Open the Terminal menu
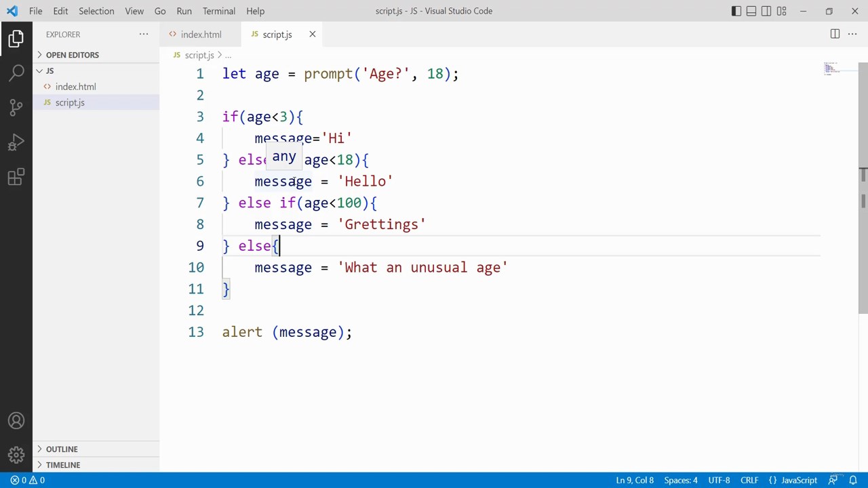 click(x=219, y=11)
